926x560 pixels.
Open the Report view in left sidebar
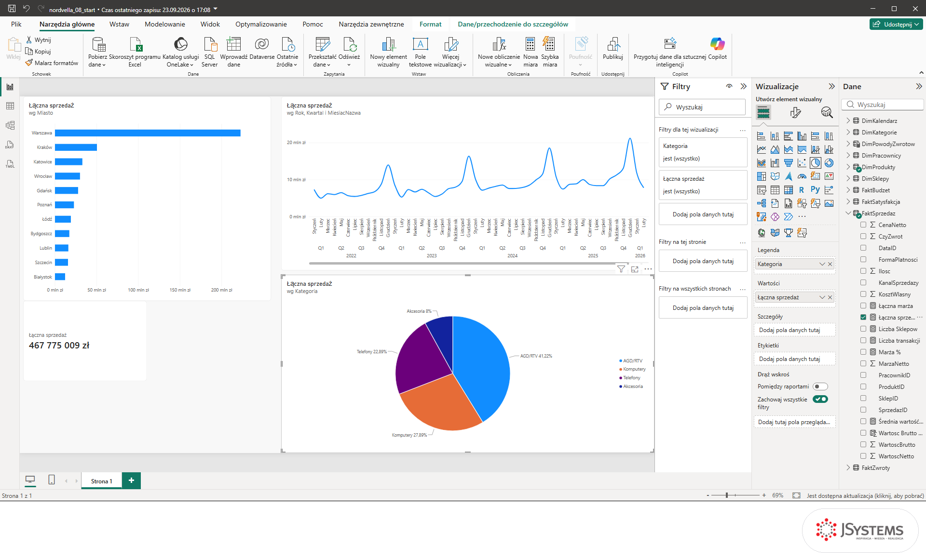click(10, 87)
